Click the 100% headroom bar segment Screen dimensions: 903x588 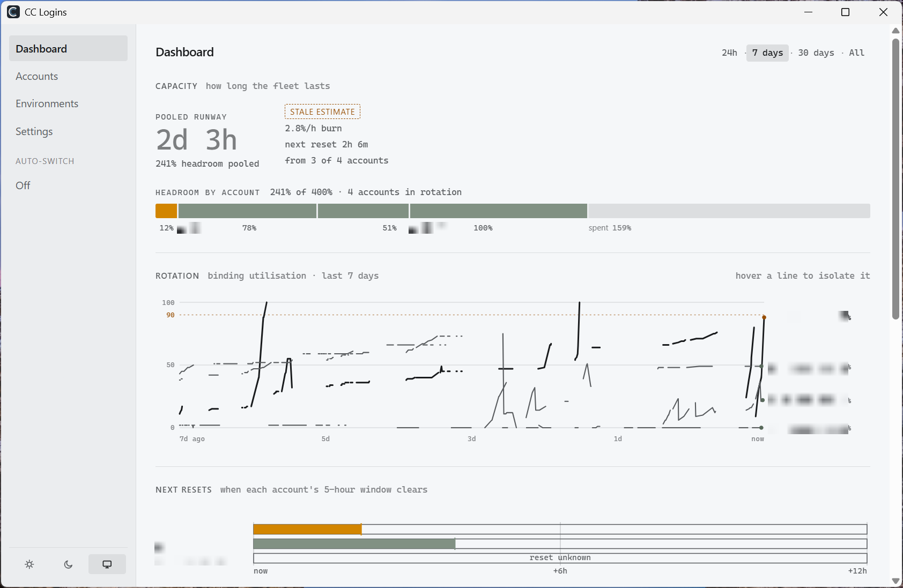coord(499,211)
